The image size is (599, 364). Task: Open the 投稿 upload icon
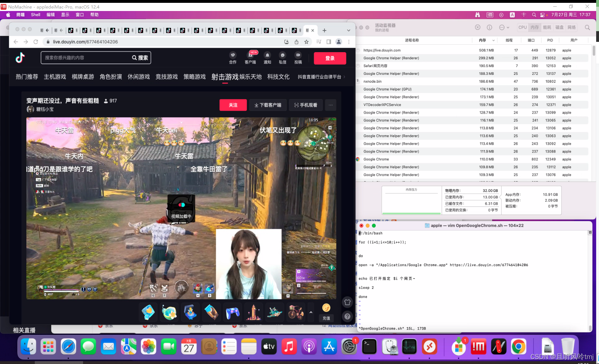pyautogui.click(x=298, y=58)
